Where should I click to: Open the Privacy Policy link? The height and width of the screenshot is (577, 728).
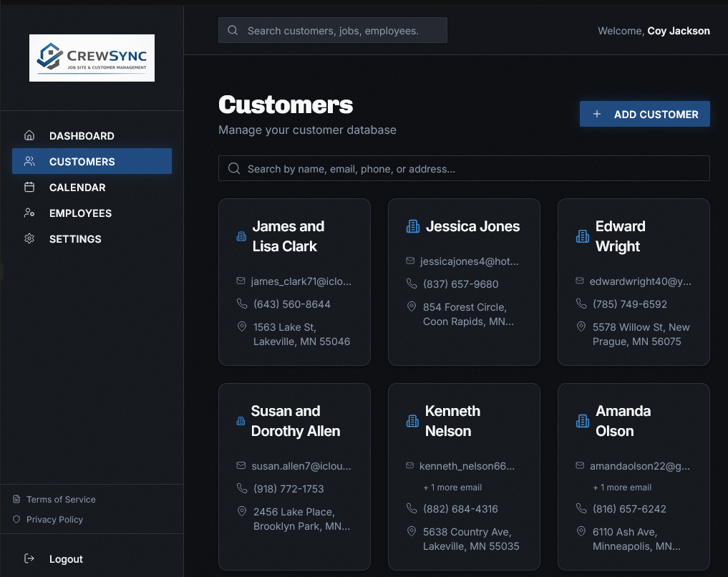[x=56, y=519]
